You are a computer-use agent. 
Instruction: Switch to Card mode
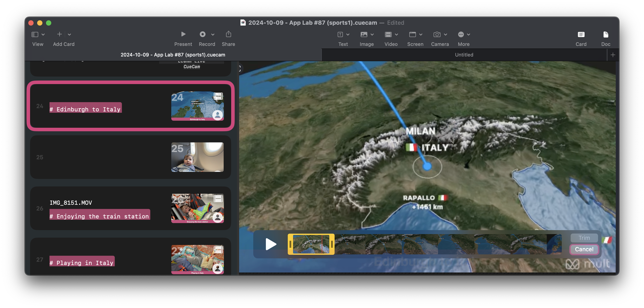pos(581,34)
